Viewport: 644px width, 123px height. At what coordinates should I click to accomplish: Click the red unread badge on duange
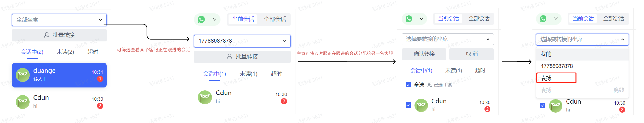pos(100,79)
